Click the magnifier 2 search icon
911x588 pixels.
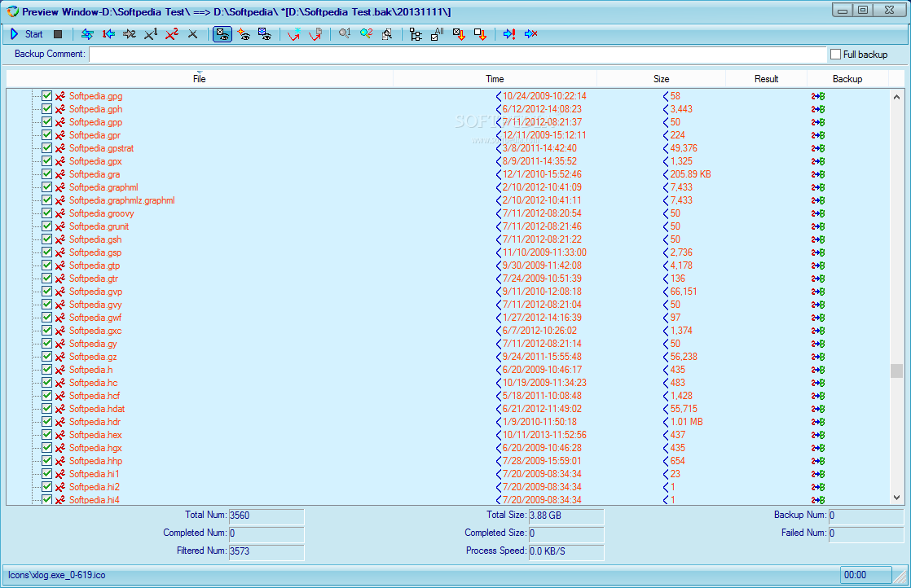pyautogui.click(x=366, y=34)
